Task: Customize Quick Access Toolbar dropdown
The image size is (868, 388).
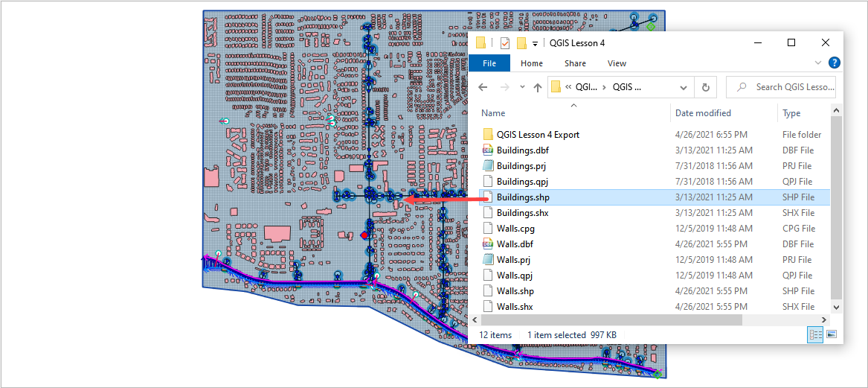Action: tap(535, 43)
